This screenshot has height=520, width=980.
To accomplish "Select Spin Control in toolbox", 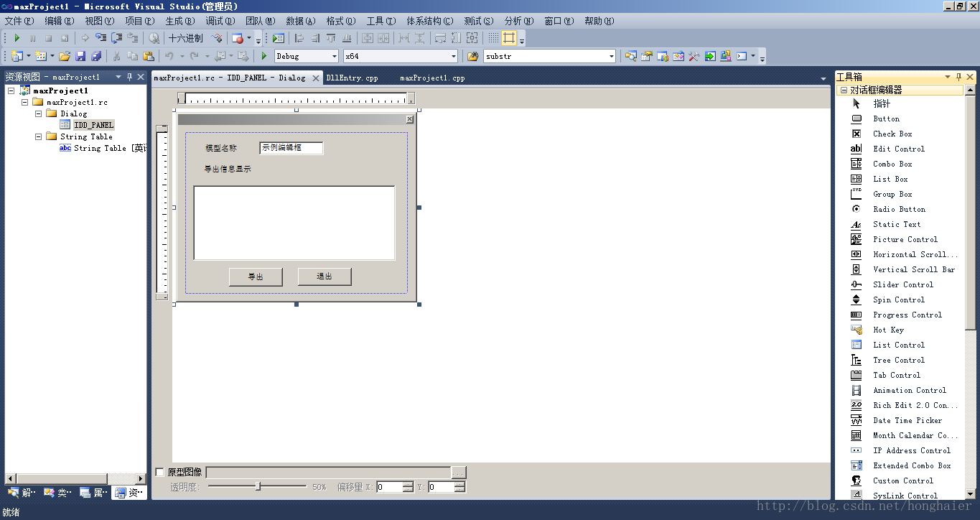I will tap(899, 300).
